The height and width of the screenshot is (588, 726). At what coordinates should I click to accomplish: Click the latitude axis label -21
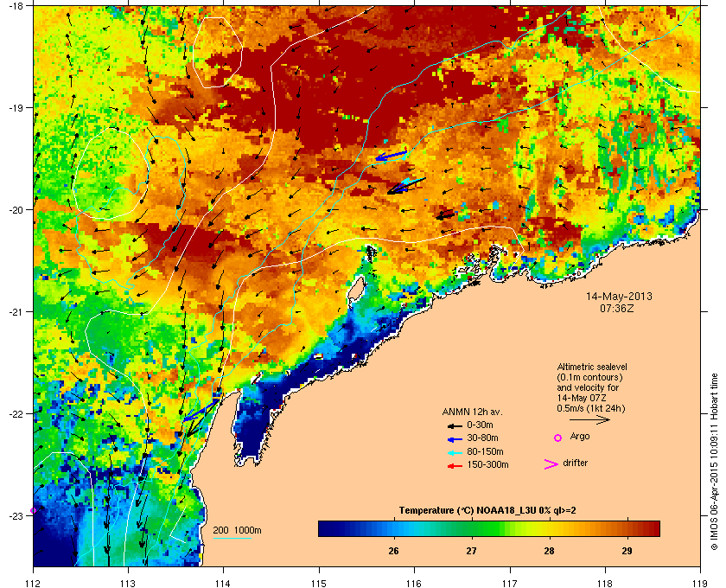[x=16, y=311]
